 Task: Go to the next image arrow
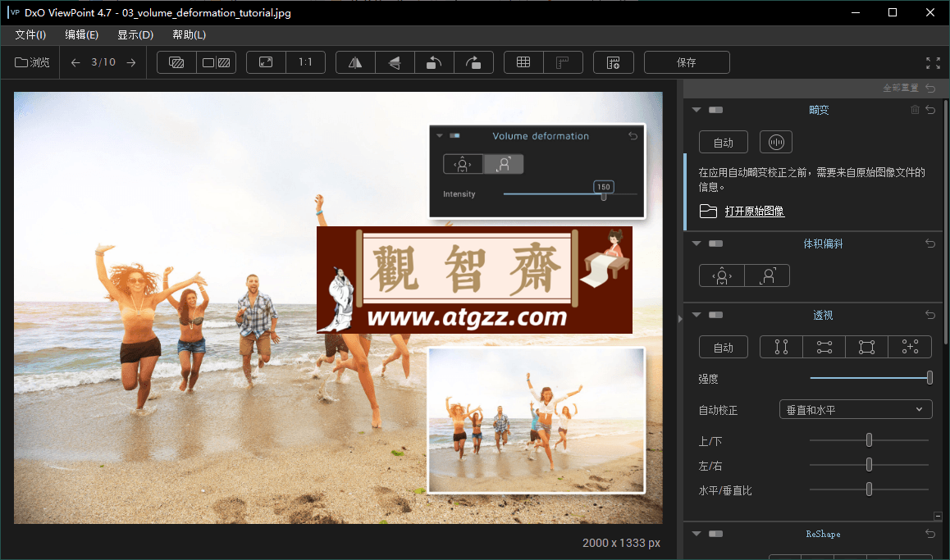[x=131, y=62]
